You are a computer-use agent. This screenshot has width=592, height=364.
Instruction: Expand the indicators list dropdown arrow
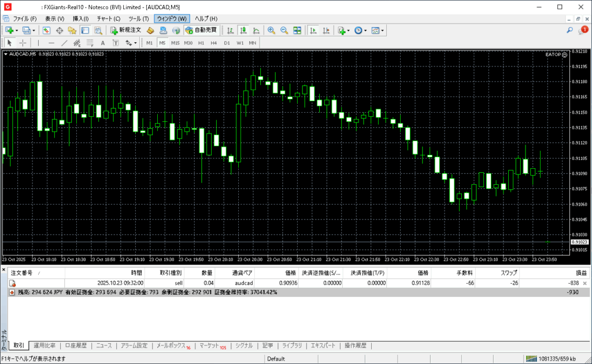coord(349,30)
